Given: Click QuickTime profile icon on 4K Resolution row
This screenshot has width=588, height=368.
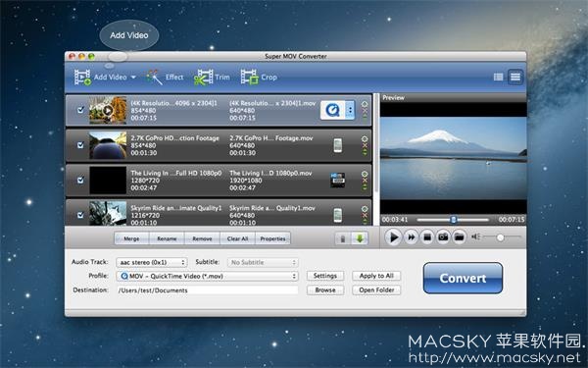Looking at the screenshot, I should [x=332, y=110].
